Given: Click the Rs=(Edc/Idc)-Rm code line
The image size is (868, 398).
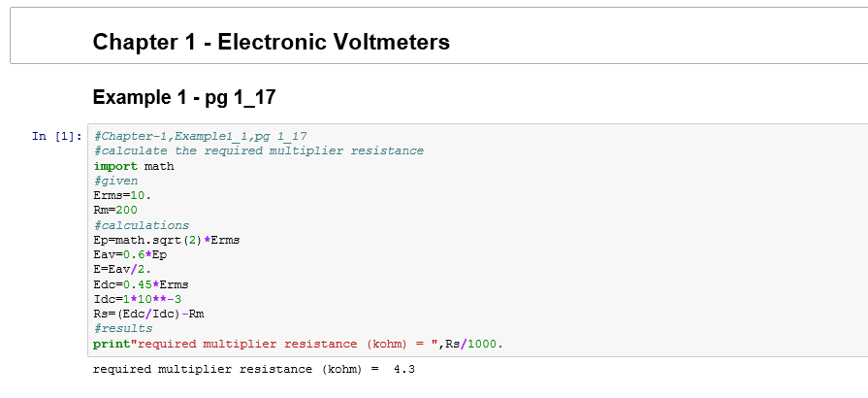Looking at the screenshot, I should 148,315.
